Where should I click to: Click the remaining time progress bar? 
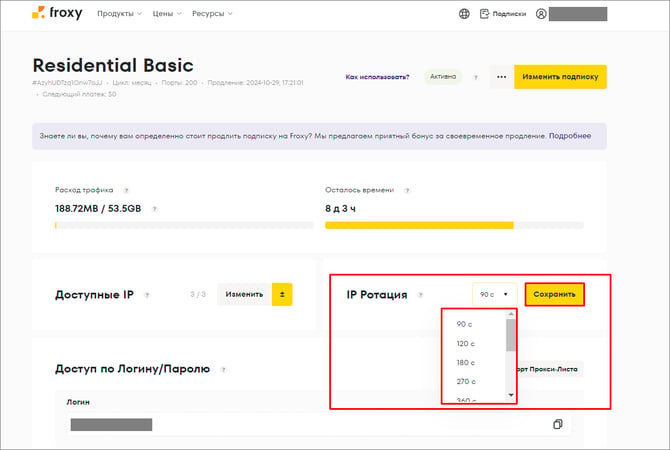pos(454,225)
